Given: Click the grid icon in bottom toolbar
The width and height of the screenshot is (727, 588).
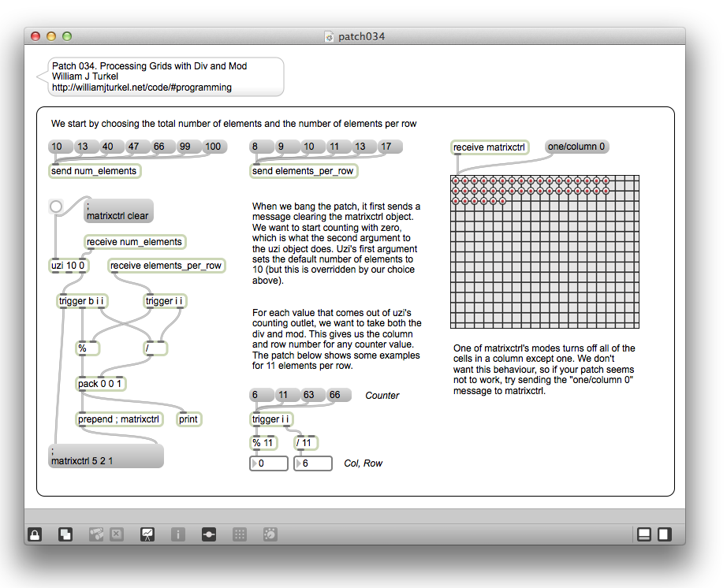Looking at the screenshot, I should (x=240, y=534).
